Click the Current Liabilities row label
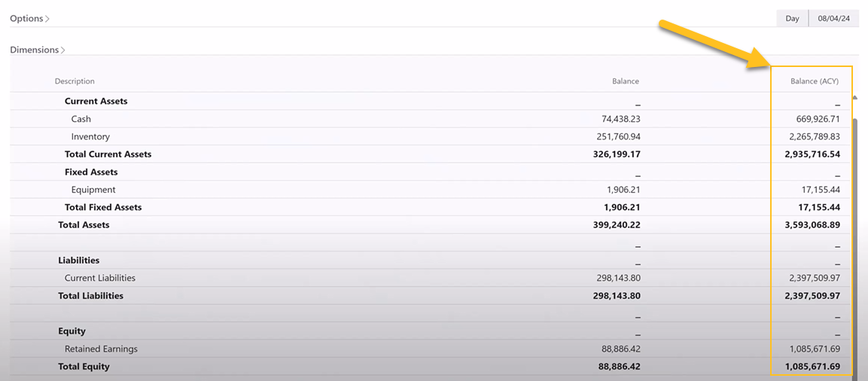The width and height of the screenshot is (868, 381). point(100,278)
